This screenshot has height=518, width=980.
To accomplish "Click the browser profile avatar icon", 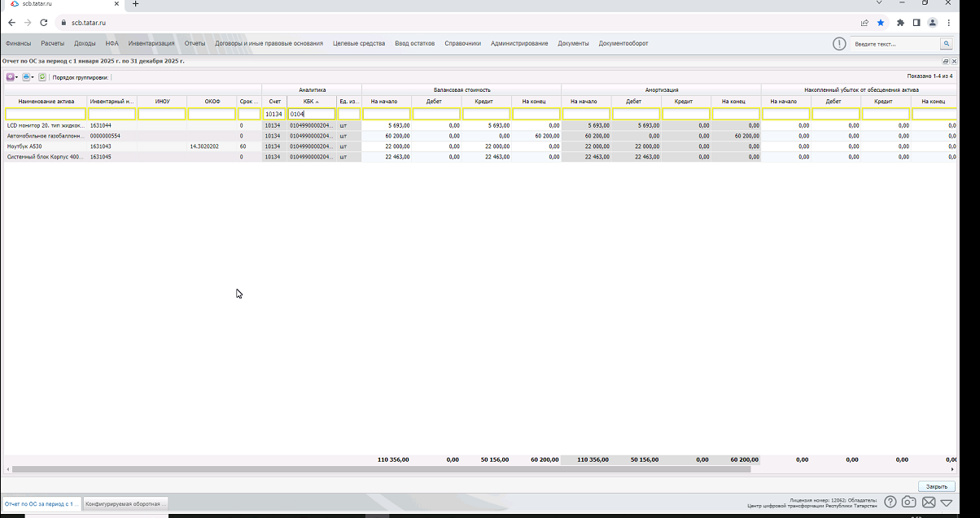I will pyautogui.click(x=933, y=23).
